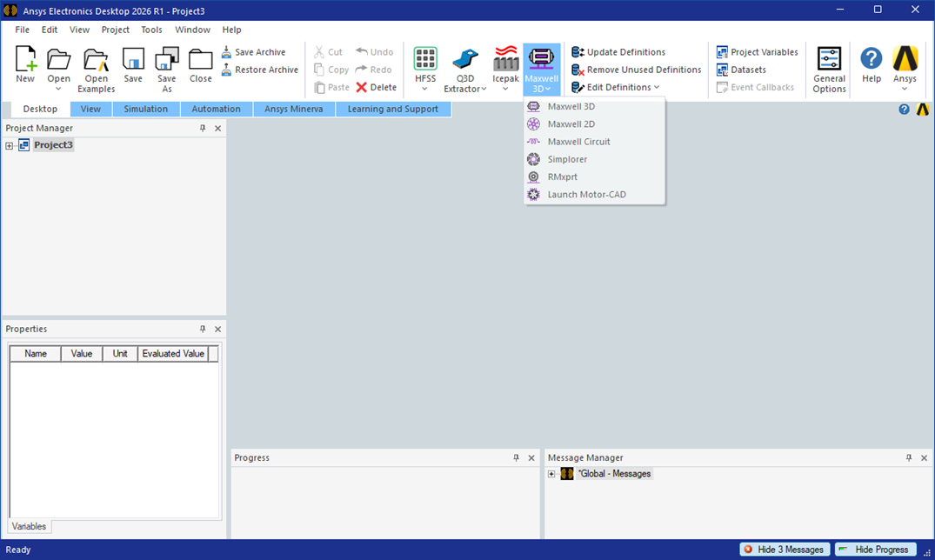Delete selection with red X Delete
This screenshot has width=935, height=560.
pos(377,87)
